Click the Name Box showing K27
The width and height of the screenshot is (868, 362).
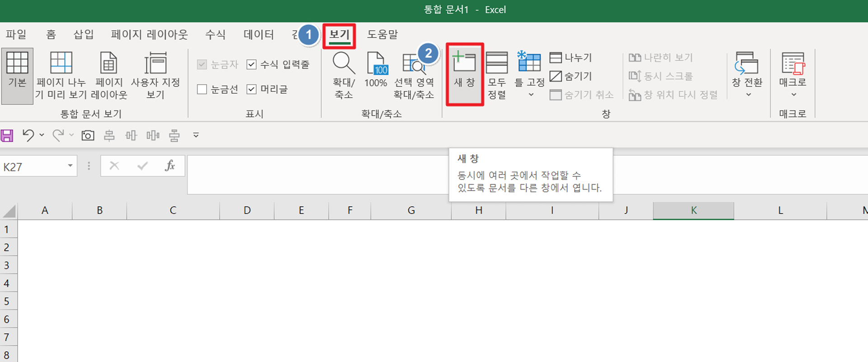coord(33,167)
